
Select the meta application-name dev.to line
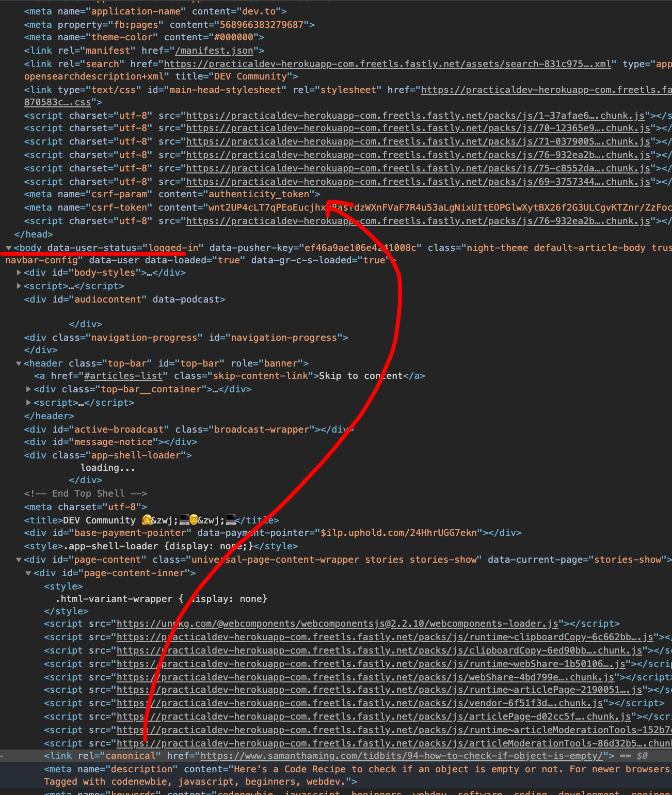tap(155, 11)
